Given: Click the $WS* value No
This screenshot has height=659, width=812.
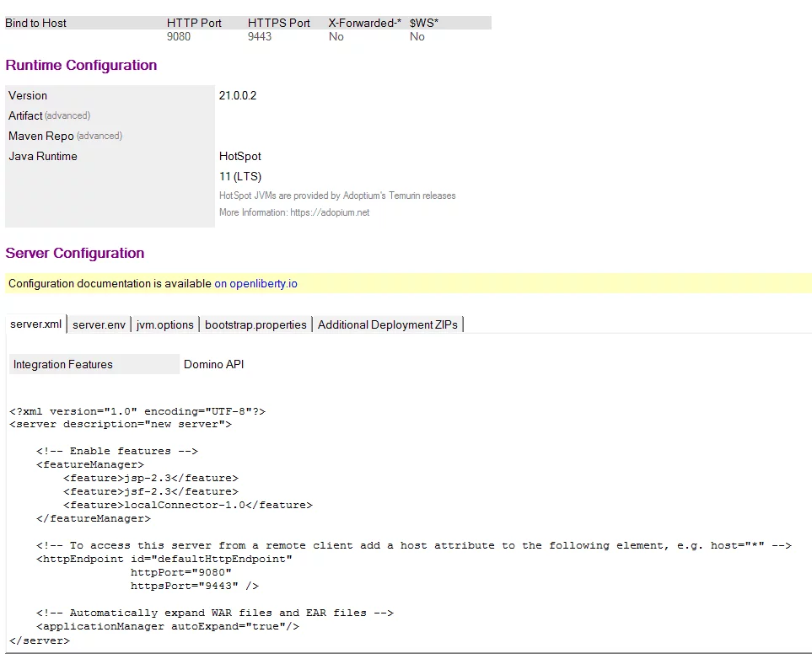Looking at the screenshot, I should 417,37.
